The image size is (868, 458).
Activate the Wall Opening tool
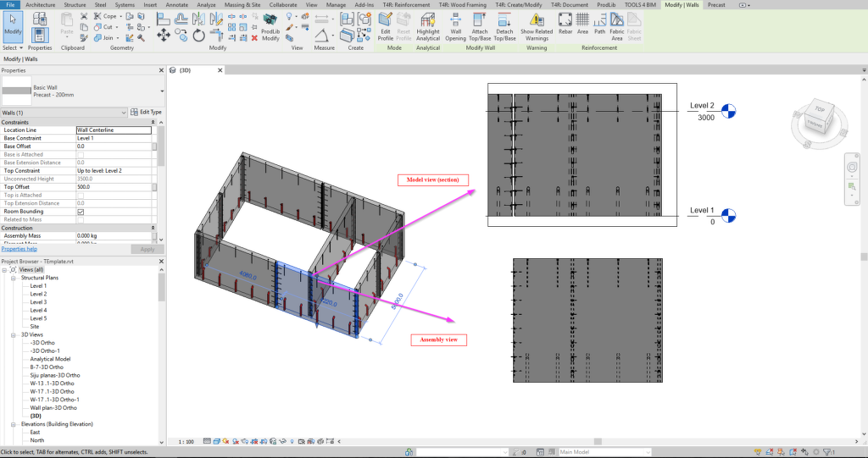point(455,27)
